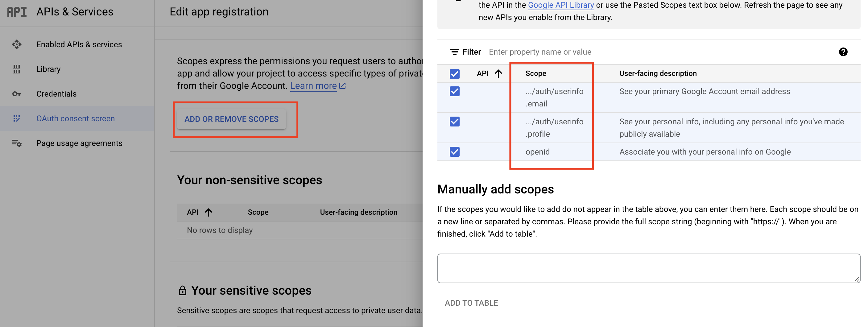The height and width of the screenshot is (327, 868).
Task: Click the Page usage agreements icon
Action: [x=17, y=143]
